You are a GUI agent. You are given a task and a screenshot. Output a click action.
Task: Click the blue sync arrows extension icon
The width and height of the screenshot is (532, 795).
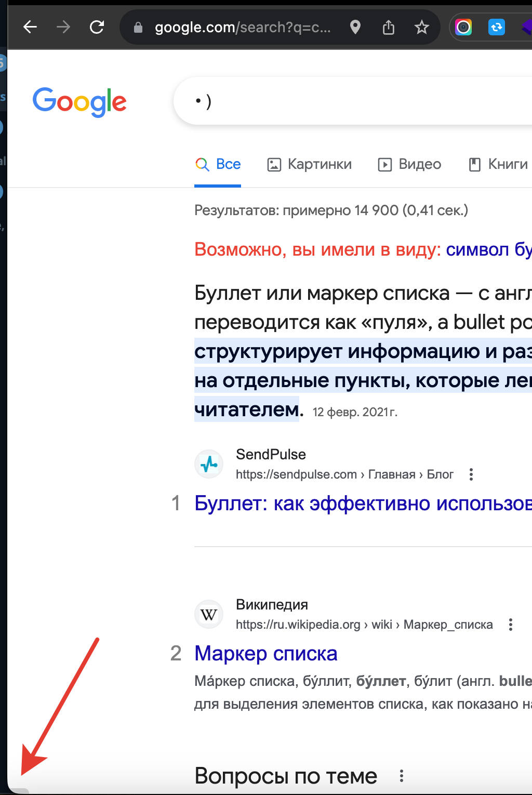click(x=497, y=27)
